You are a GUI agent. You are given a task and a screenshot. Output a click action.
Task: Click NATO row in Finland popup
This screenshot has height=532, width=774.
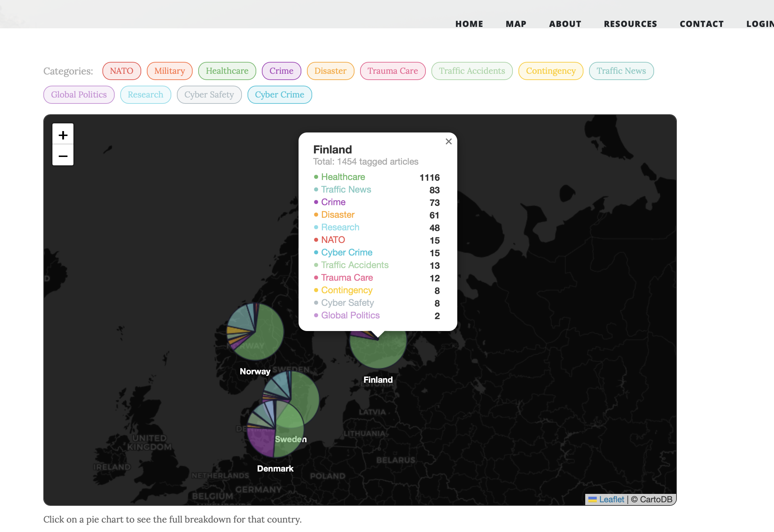coord(377,240)
